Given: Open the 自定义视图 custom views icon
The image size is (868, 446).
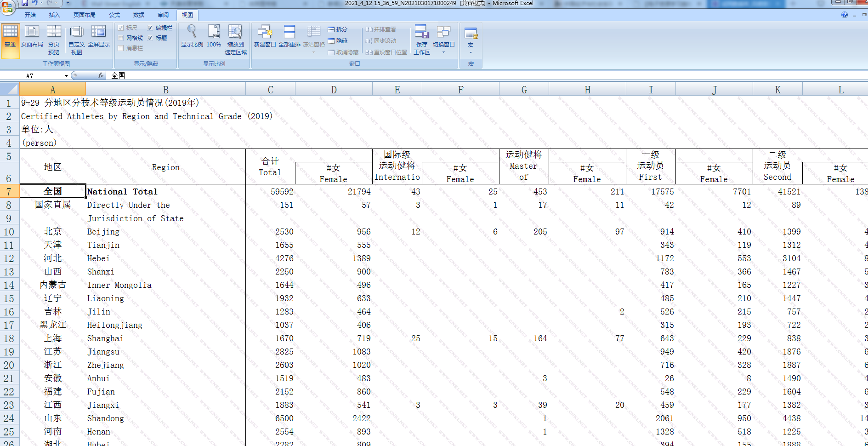Looking at the screenshot, I should (76, 40).
